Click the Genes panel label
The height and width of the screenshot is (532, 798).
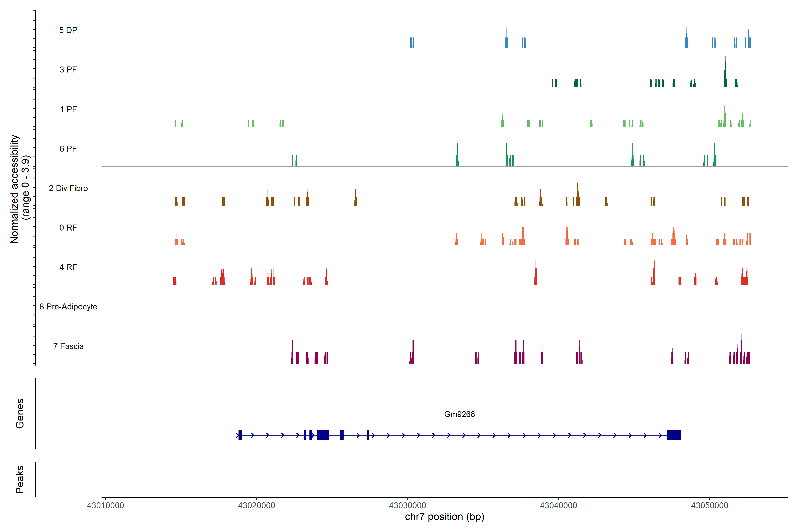pyautogui.click(x=20, y=413)
